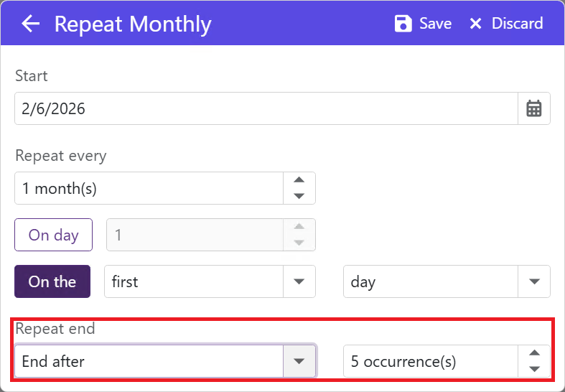Click the 5 occurrence(s) input field
This screenshot has height=392, width=565.
(431, 361)
